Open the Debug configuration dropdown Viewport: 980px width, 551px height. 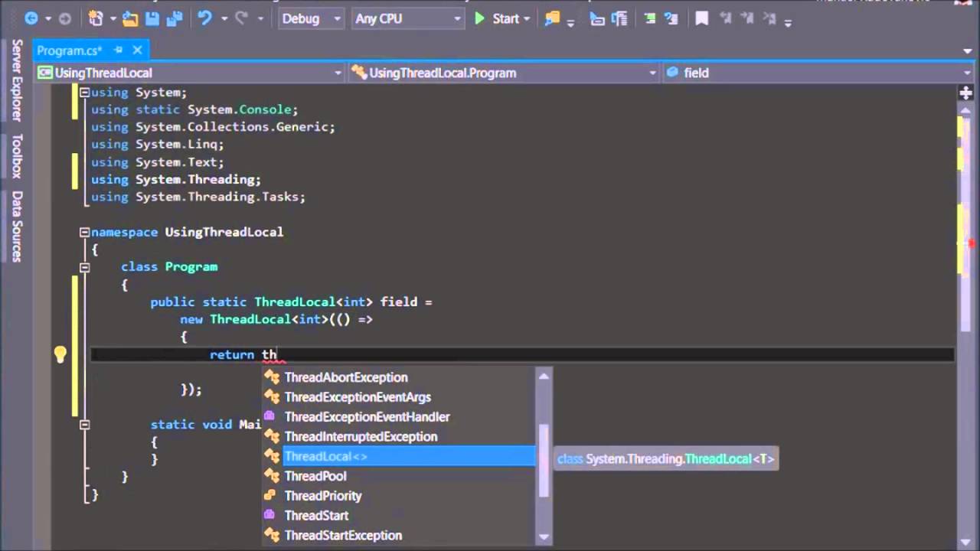(x=311, y=18)
